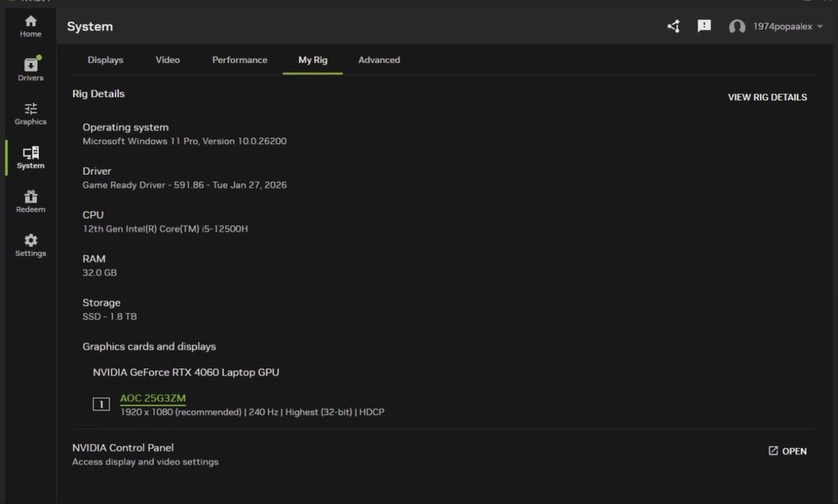Click the NVIDIA Control Panel label
The image size is (838, 504).
pos(123,447)
